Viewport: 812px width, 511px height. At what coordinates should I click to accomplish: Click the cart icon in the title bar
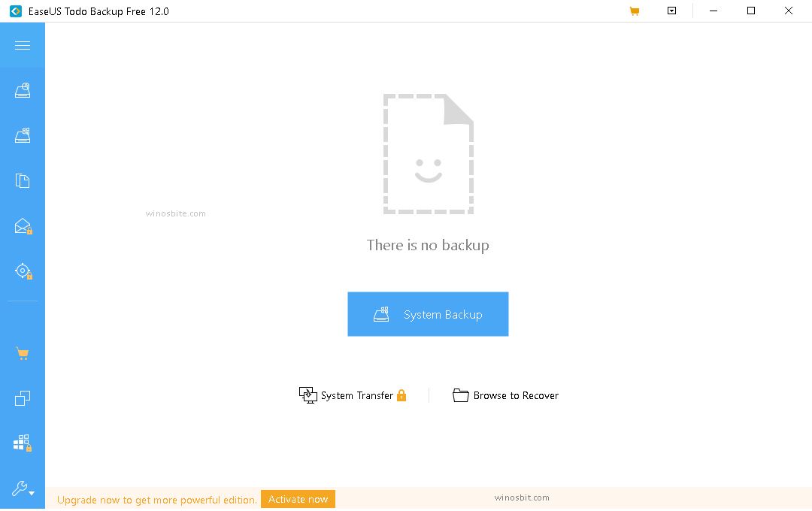pos(634,11)
